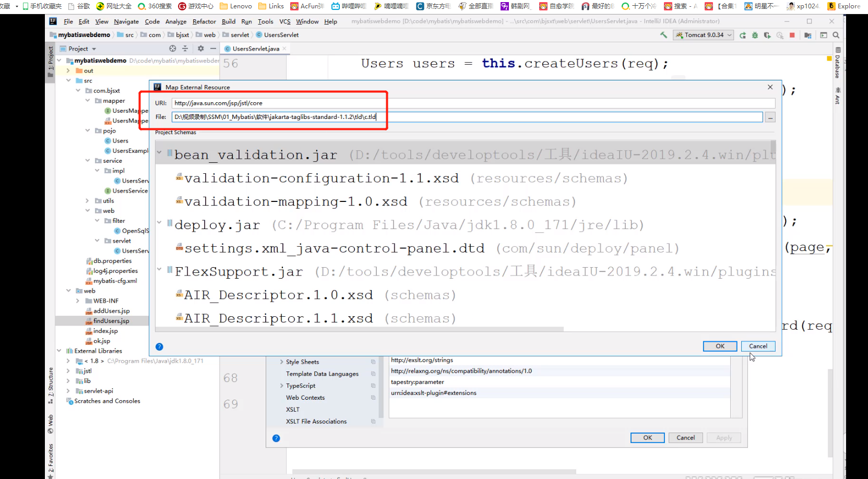The width and height of the screenshot is (868, 479).
Task: Hide the Project panel with minus icon
Action: point(213,49)
